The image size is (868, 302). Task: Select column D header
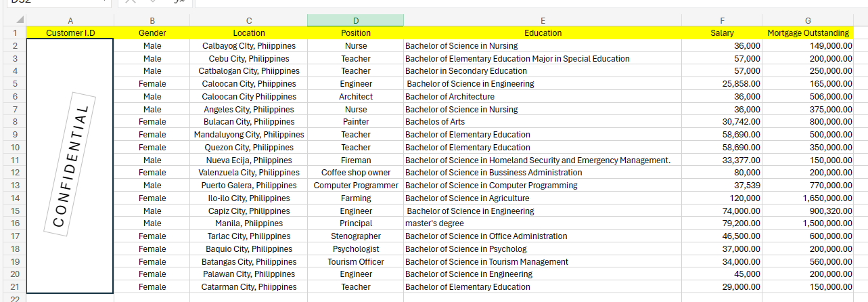pos(355,20)
